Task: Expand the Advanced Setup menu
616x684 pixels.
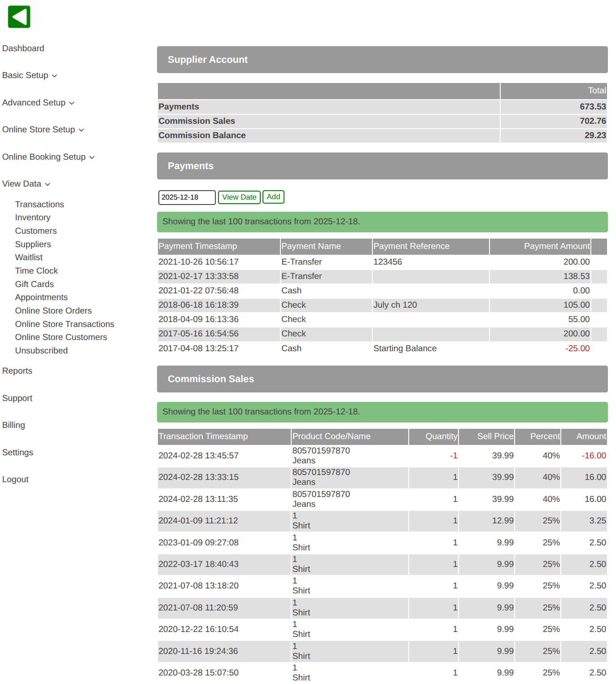Action: pyautogui.click(x=38, y=103)
